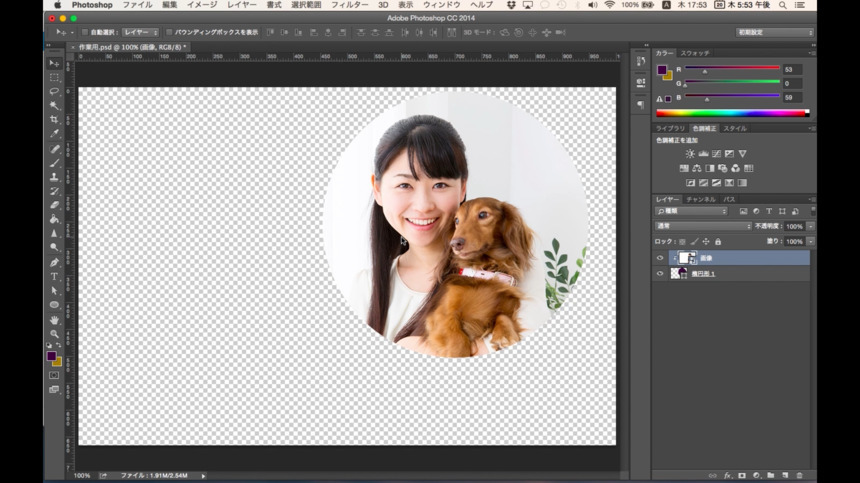Viewport: 860px width, 483px height.
Task: Click the delete layer trash icon
Action: point(800,475)
